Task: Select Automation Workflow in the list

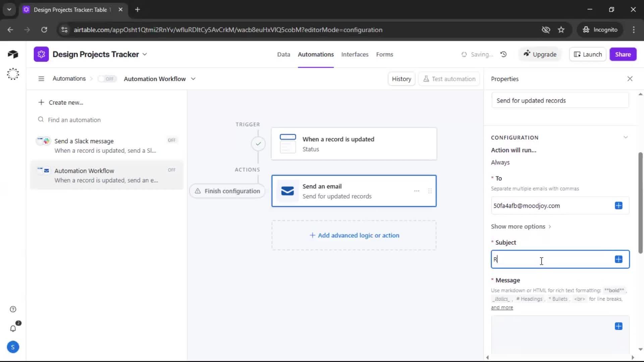Action: (x=107, y=175)
